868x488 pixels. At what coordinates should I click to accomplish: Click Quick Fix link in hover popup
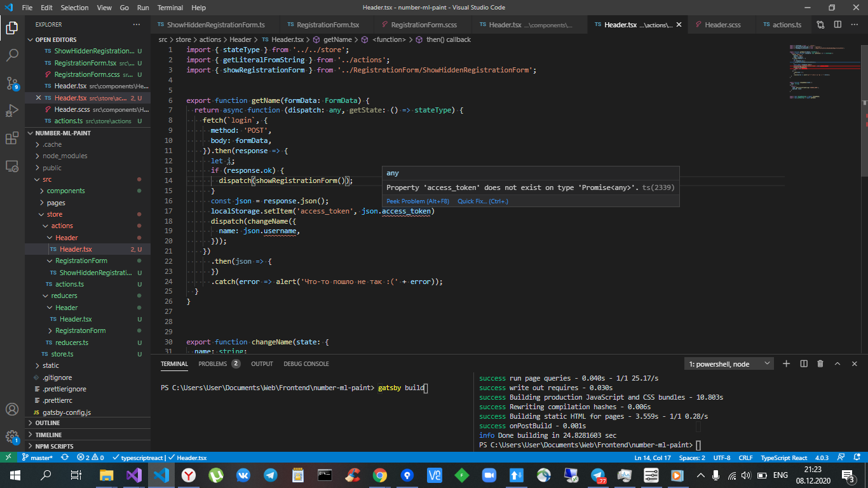[x=483, y=201]
